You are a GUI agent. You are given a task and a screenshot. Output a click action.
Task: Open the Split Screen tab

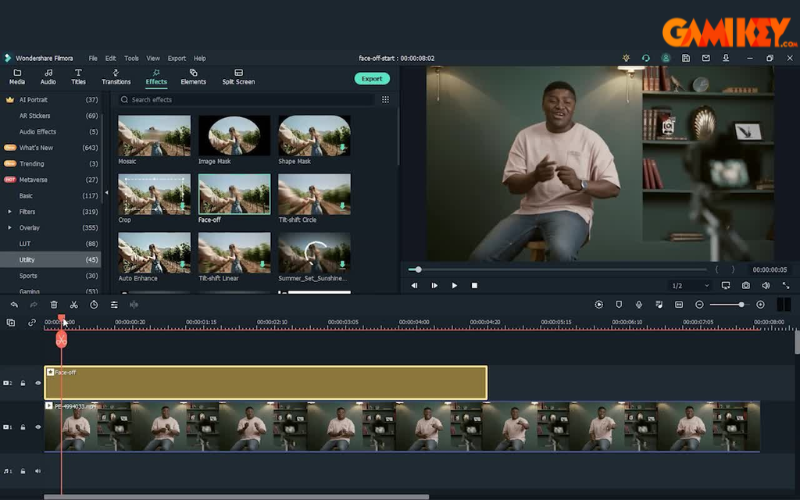(x=238, y=77)
